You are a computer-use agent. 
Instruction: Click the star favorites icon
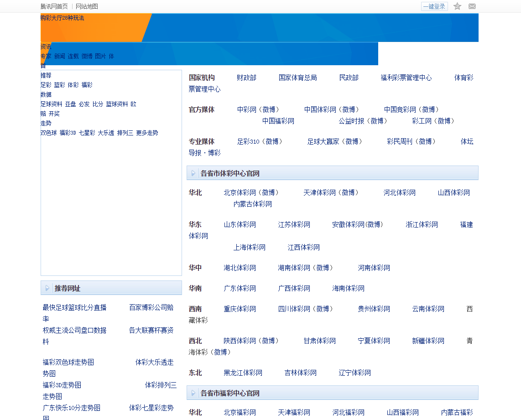457,6
